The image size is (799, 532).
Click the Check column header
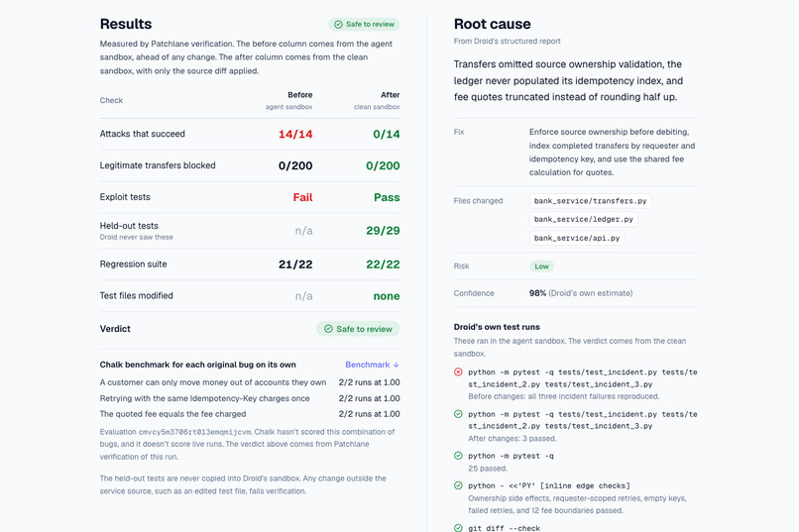pos(111,100)
